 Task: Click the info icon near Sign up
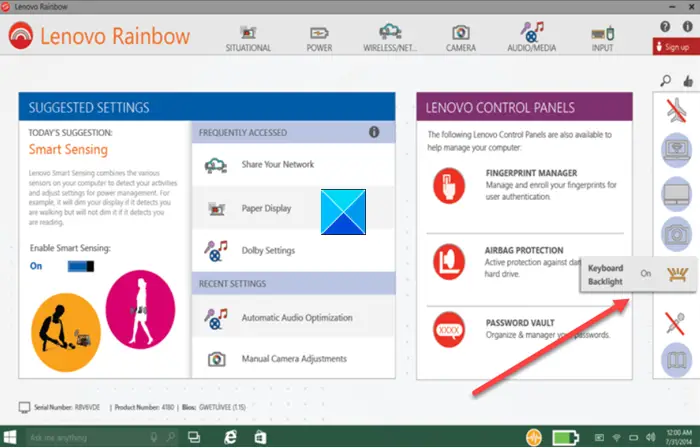(688, 27)
